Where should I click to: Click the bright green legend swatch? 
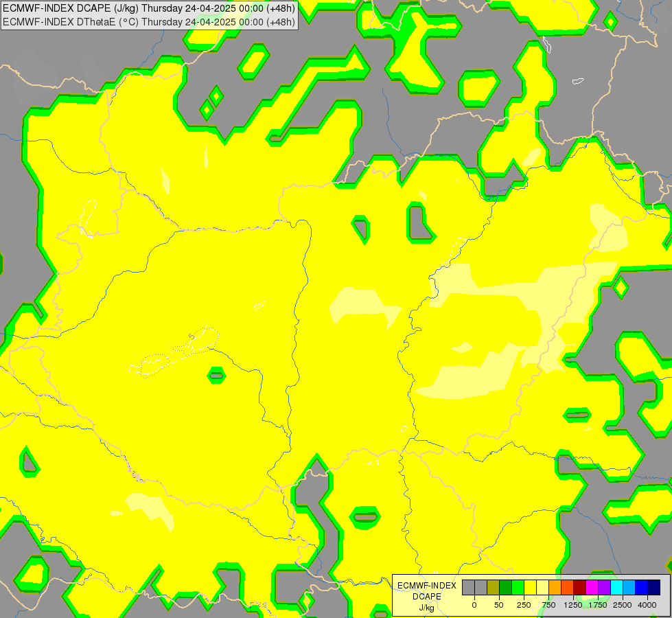[x=518, y=587]
